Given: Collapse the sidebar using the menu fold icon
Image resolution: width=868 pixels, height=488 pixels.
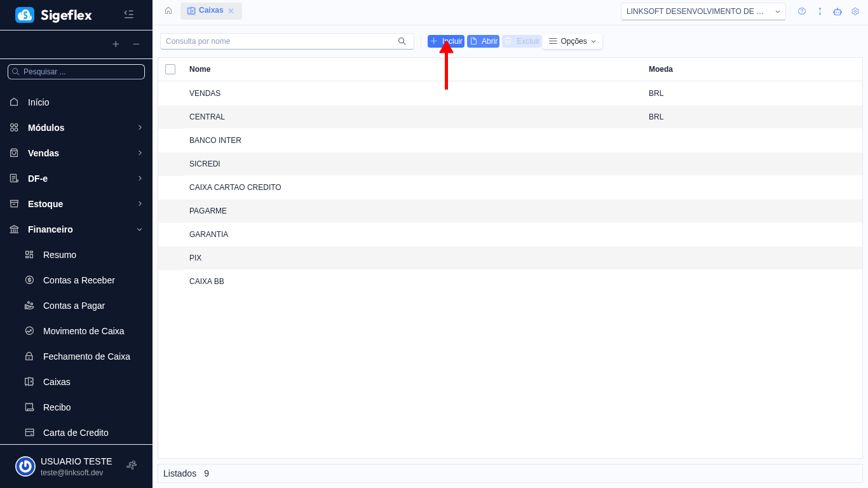Looking at the screenshot, I should [128, 14].
